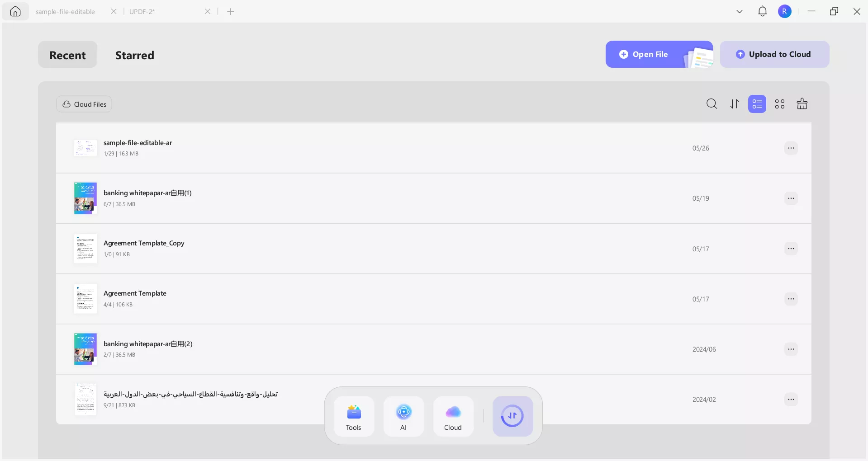The height and width of the screenshot is (461, 868).
Task: Open more options for Agreement Template_Copy
Action: pyautogui.click(x=791, y=248)
